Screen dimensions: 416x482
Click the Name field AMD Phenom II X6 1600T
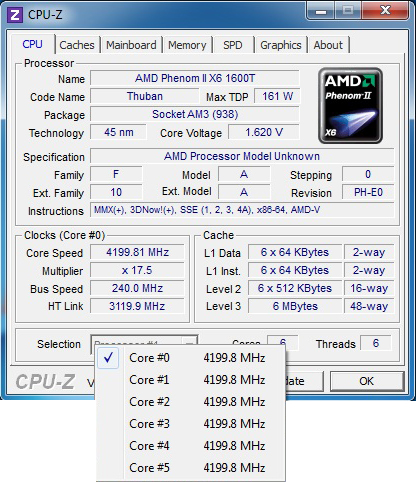195,78
